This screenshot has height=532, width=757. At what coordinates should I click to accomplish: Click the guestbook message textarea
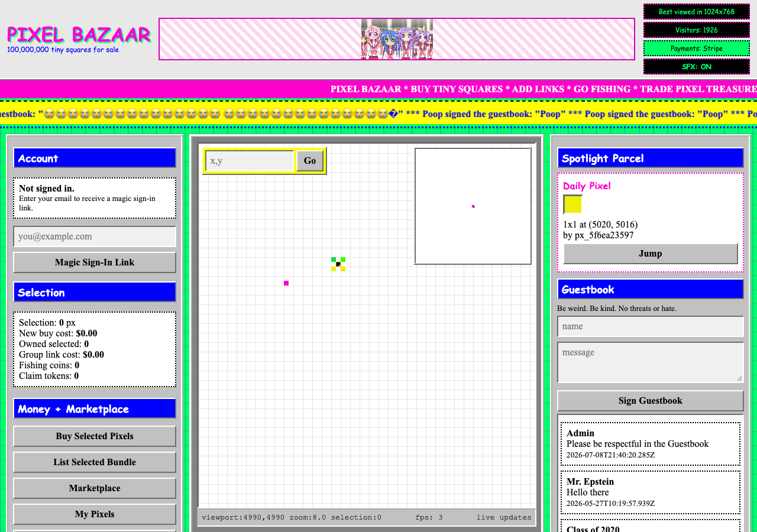[x=651, y=362]
